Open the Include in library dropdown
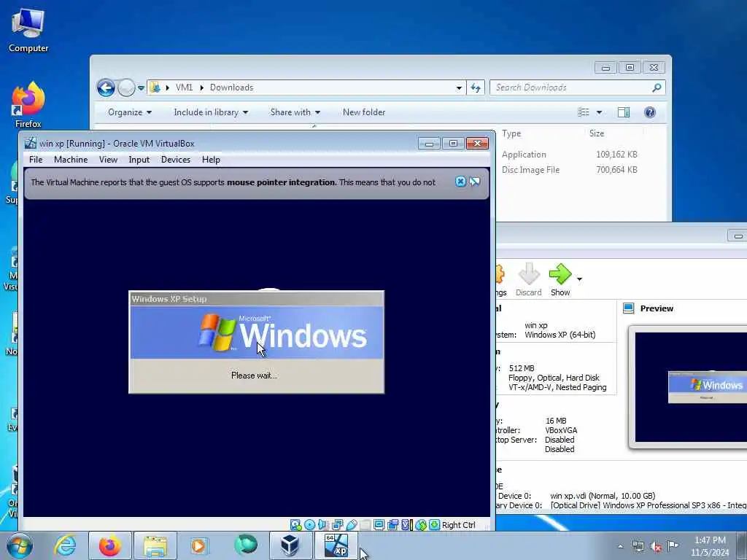This screenshot has height=560, width=747. pos(211,112)
